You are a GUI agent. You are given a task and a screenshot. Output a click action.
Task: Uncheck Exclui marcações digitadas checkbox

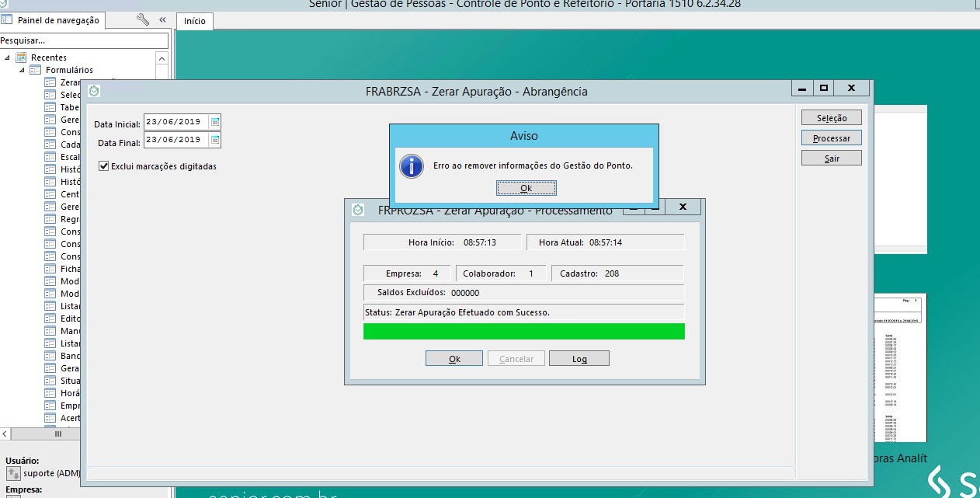click(104, 166)
